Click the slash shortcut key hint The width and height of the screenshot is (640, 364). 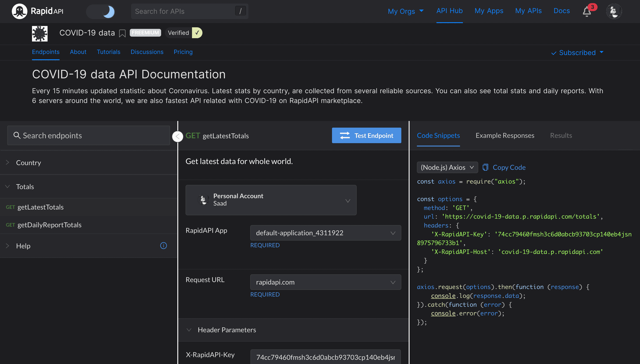[x=240, y=11]
